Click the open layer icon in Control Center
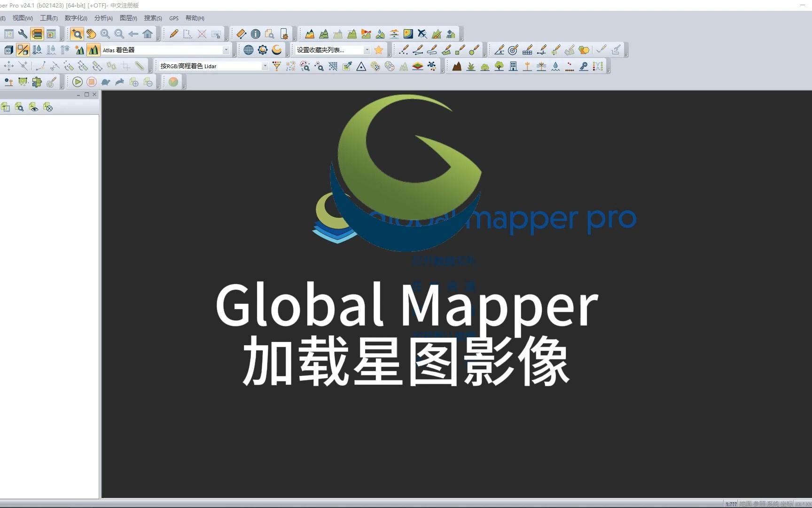This screenshot has width=812, height=508. [x=6, y=107]
